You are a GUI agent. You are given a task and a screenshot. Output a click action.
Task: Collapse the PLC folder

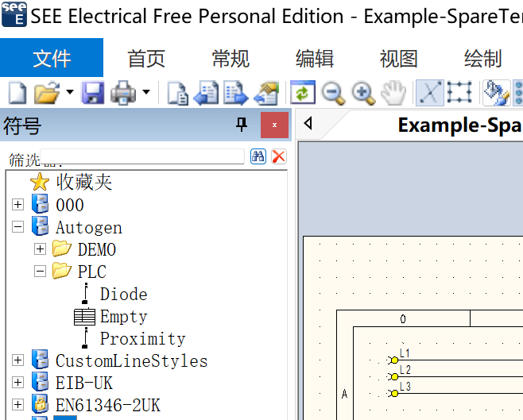[x=40, y=272]
